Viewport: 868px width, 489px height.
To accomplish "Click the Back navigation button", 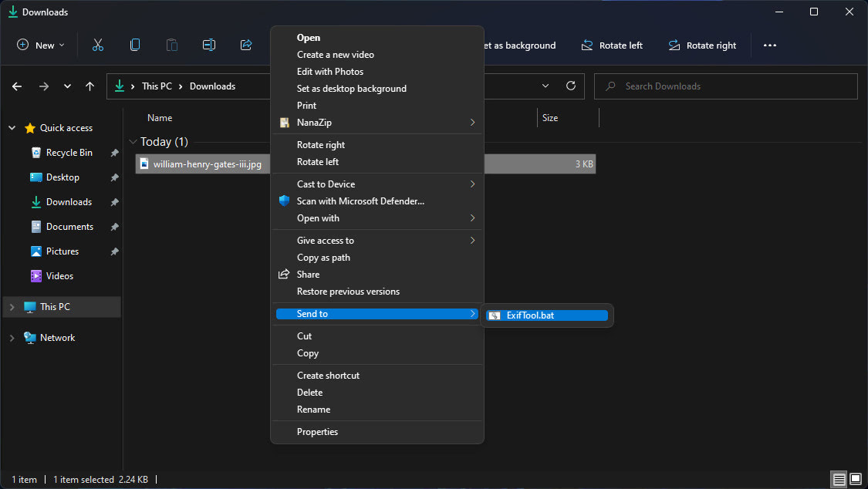I will click(16, 86).
